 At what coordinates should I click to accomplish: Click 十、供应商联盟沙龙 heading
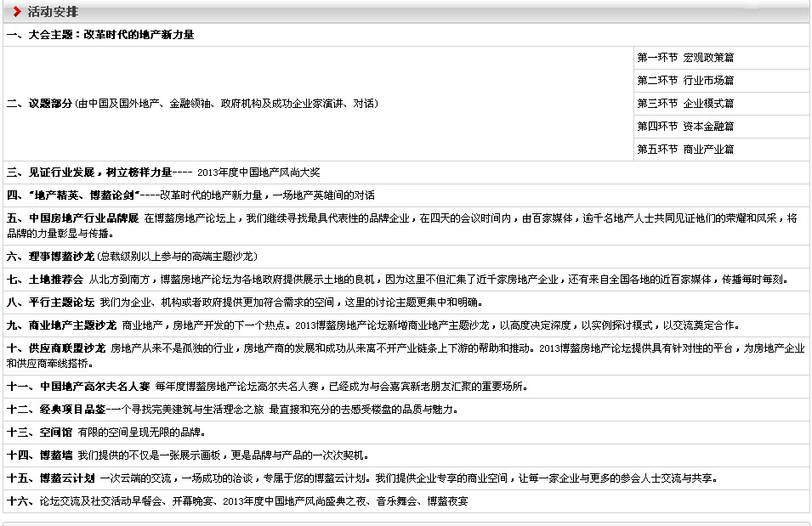point(56,348)
